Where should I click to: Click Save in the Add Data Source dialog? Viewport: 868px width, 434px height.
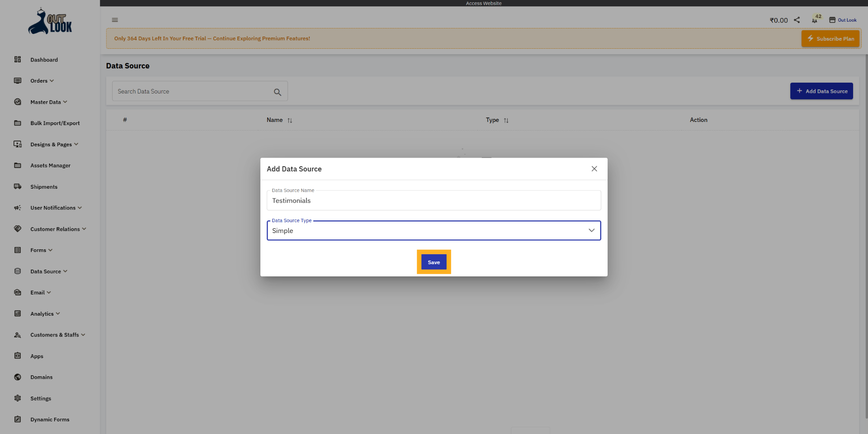(x=433, y=262)
